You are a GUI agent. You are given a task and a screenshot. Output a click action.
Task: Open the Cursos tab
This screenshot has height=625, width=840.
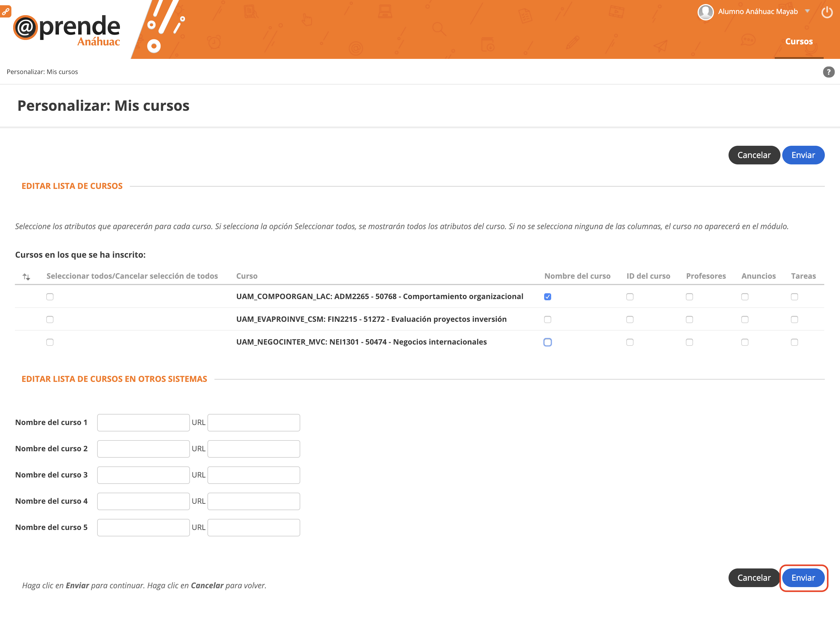[799, 42]
